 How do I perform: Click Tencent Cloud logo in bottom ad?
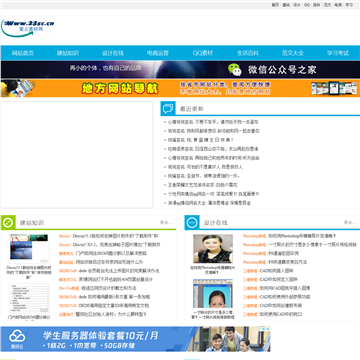[17, 339]
